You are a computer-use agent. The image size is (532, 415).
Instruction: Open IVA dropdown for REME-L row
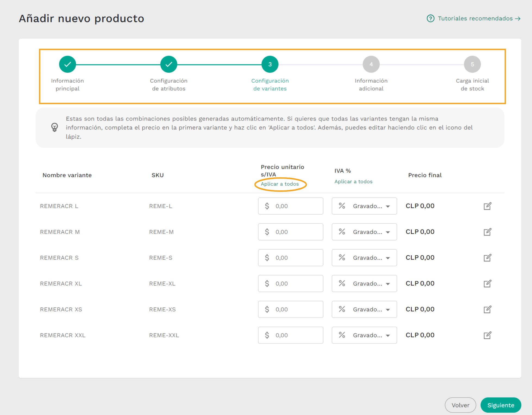(x=364, y=206)
